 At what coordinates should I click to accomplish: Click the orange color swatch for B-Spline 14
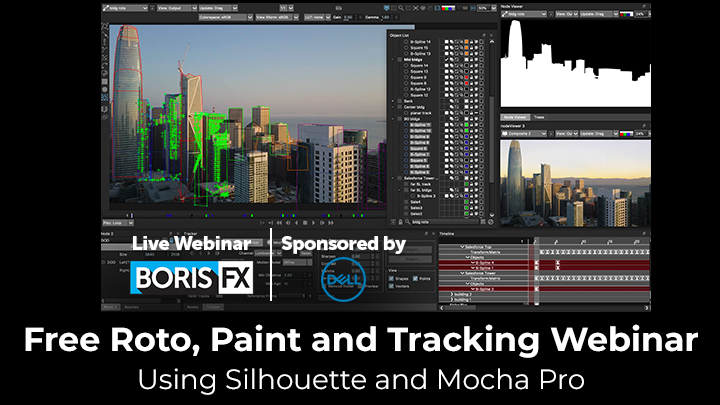pos(466,42)
